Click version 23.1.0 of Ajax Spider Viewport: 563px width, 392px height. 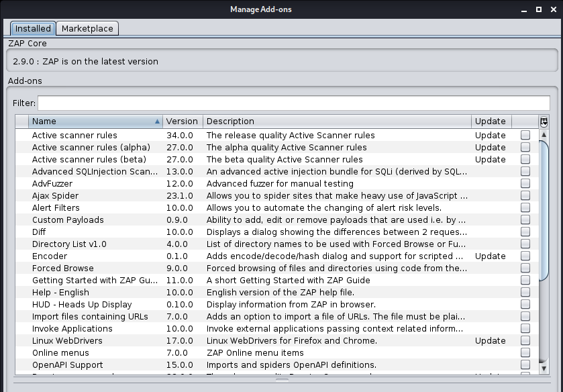tap(180, 196)
